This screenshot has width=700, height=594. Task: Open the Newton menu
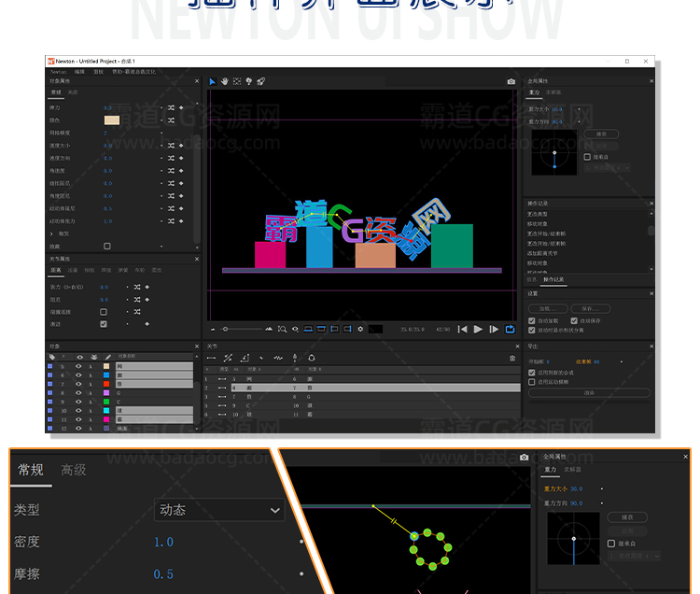[58, 72]
